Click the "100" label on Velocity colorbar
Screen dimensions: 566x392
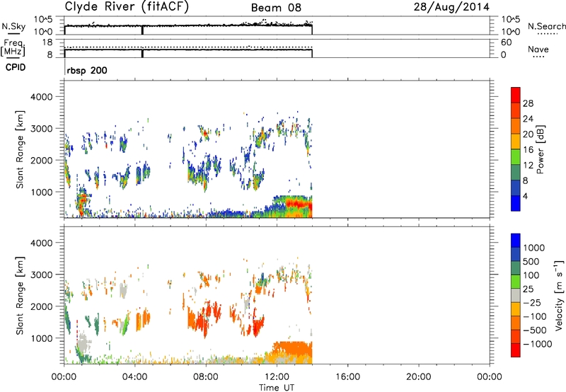pos(533,275)
